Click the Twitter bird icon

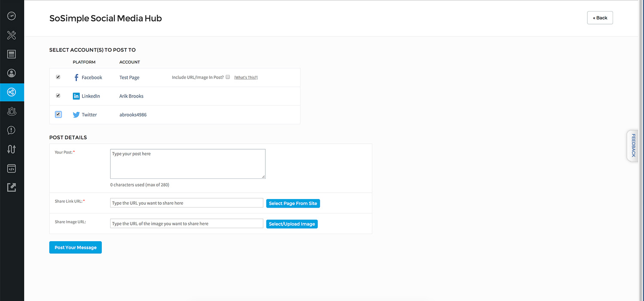click(76, 115)
